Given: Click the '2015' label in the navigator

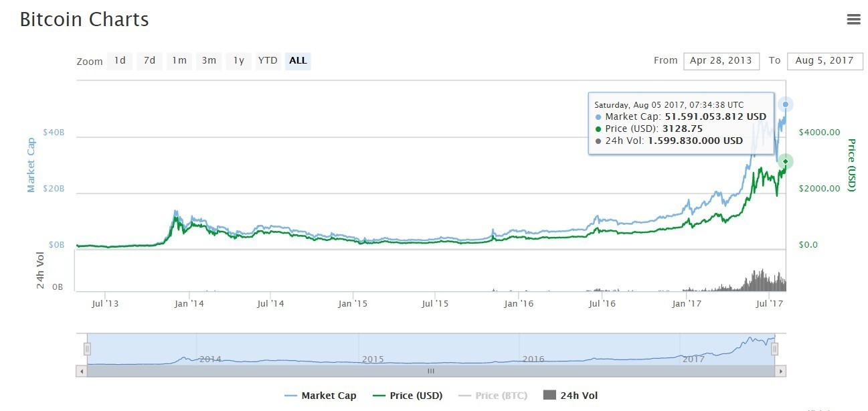Looking at the screenshot, I should pyautogui.click(x=373, y=359).
